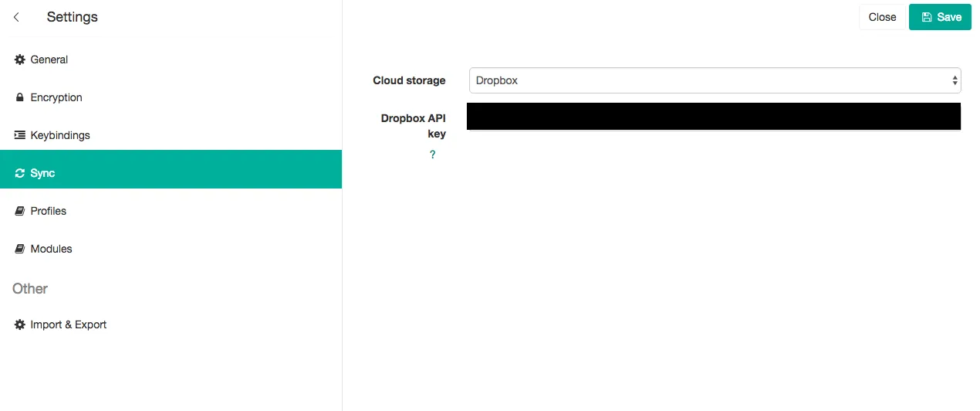This screenshot has width=980, height=411.
Task: Open the Profiles text label in sidebar
Action: (x=49, y=211)
